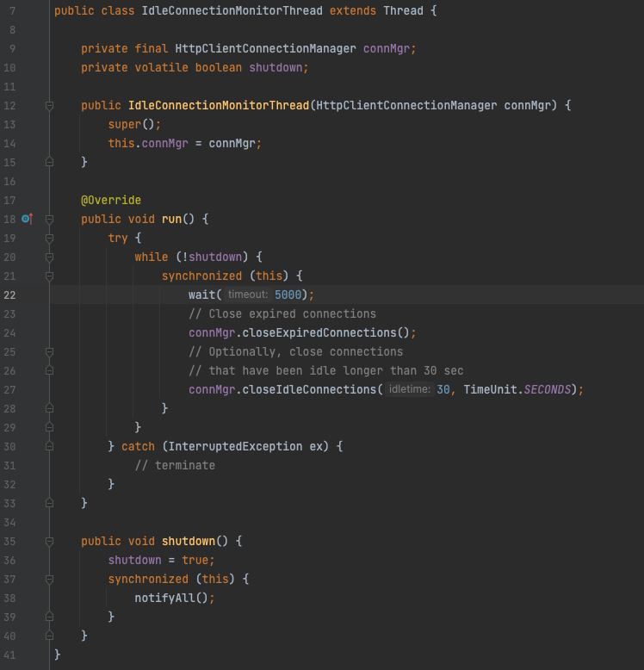Click the value 5000 in wait()

[x=288, y=295]
